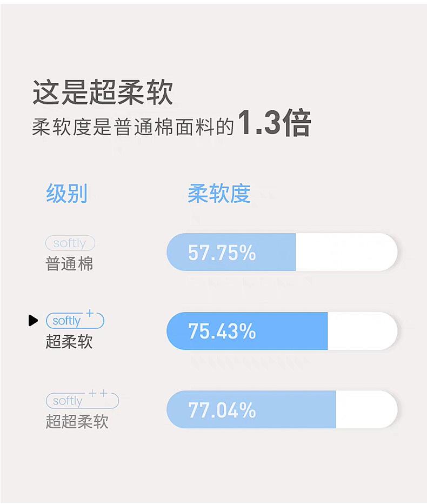Click the empty white part of the 57.75% bar

(346, 253)
